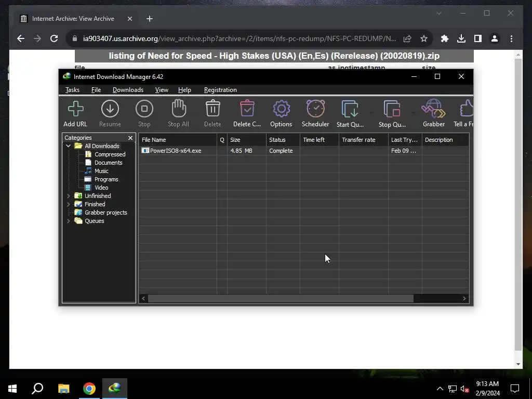Click the list scroll left arrow
Image resolution: width=532 pixels, height=399 pixels.
click(x=143, y=299)
